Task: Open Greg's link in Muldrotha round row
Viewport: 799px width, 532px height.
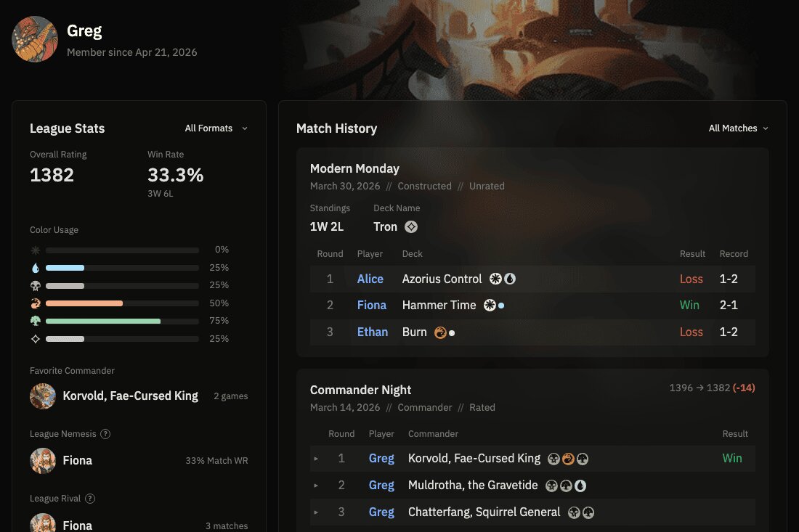Action: 381,485
